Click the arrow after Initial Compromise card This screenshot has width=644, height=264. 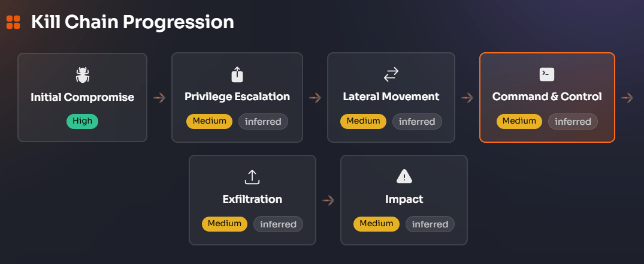pyautogui.click(x=159, y=98)
